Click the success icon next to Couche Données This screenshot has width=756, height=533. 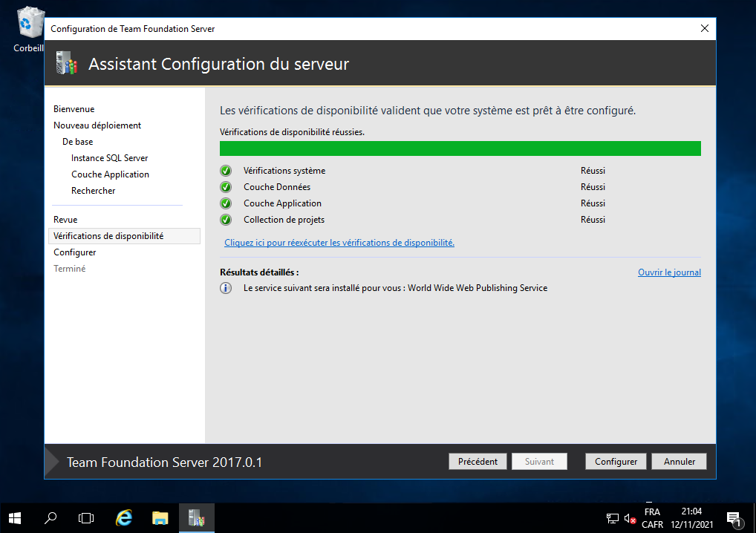point(226,187)
